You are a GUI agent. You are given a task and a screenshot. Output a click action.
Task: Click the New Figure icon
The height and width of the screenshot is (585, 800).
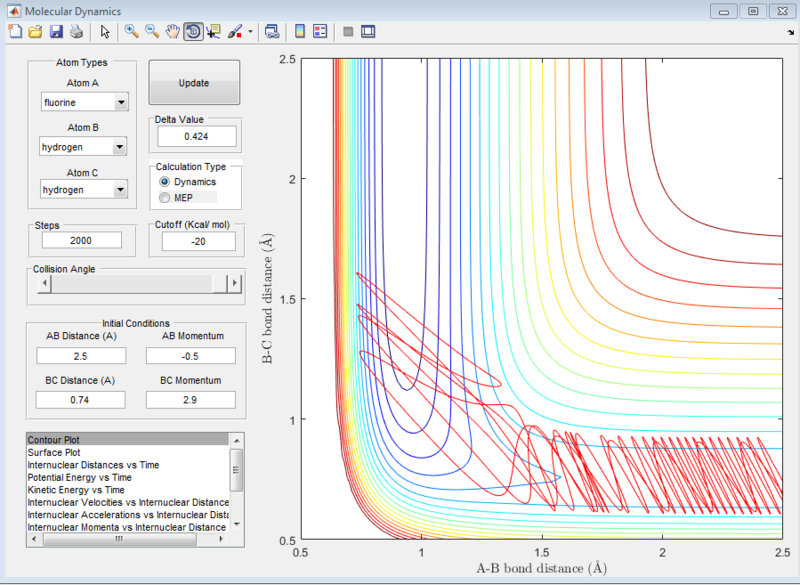[x=15, y=31]
